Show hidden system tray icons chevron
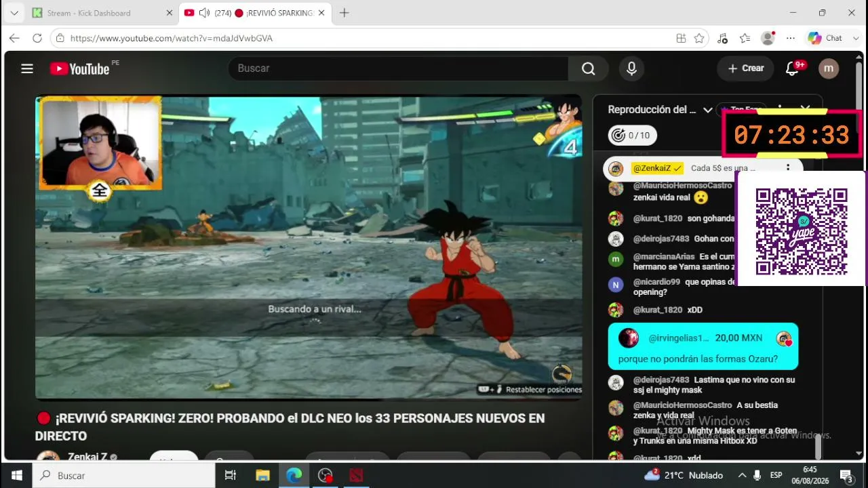This screenshot has width=868, height=488. 742,475
